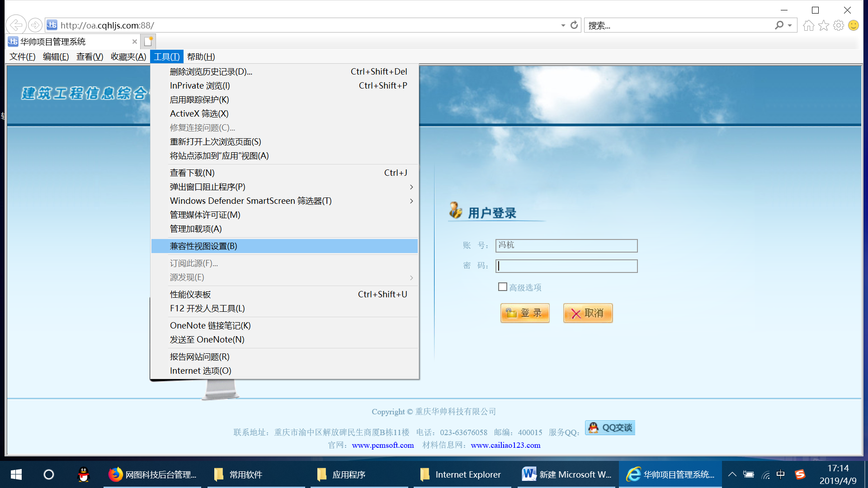Click into the 密码 password field

tap(566, 266)
